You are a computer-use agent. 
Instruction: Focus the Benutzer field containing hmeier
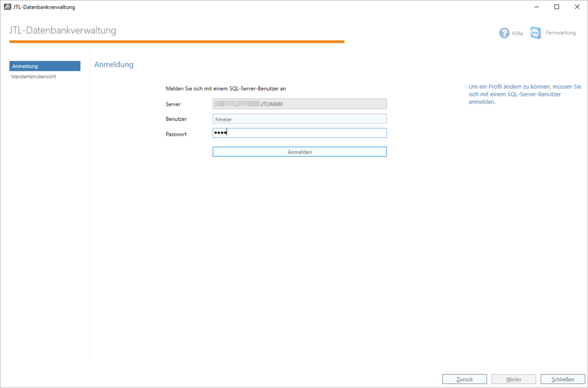[299, 119]
